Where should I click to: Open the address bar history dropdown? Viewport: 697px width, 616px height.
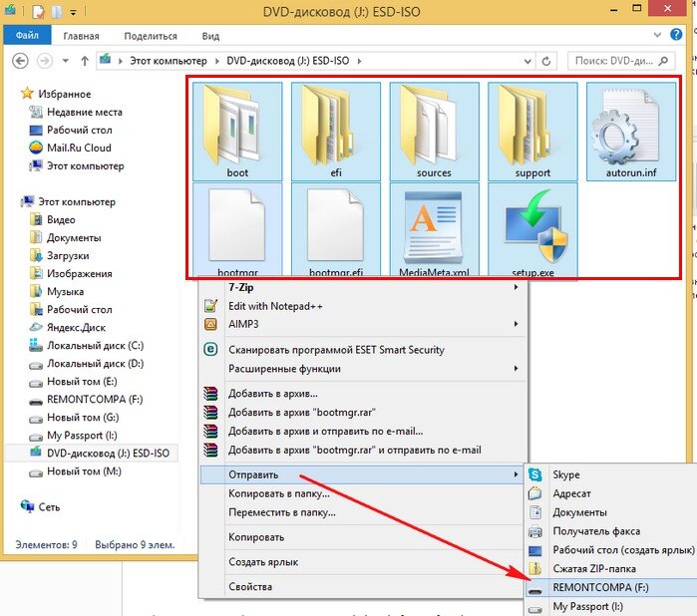527,61
